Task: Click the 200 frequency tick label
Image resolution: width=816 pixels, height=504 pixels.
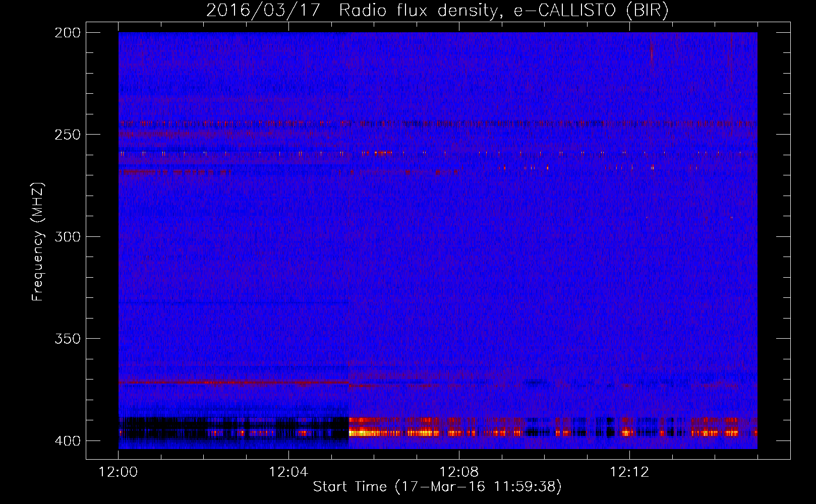Action: [68, 33]
